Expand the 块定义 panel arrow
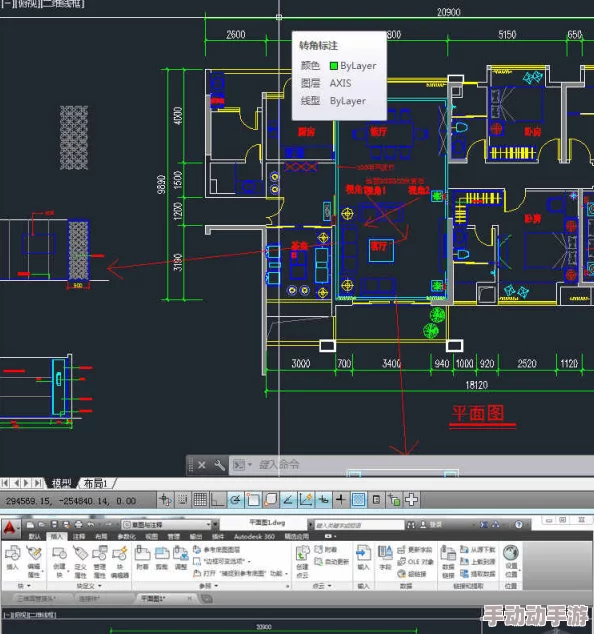The width and height of the screenshot is (594, 634). [99, 586]
